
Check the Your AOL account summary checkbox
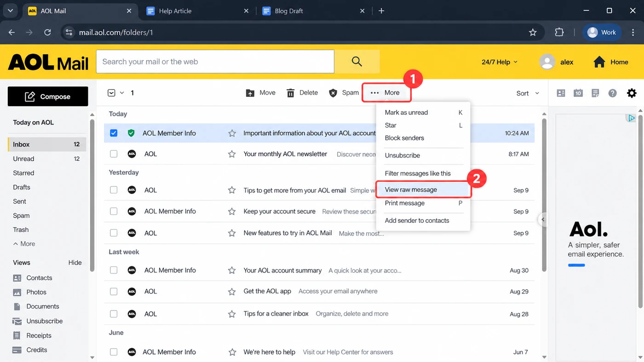coord(114,270)
